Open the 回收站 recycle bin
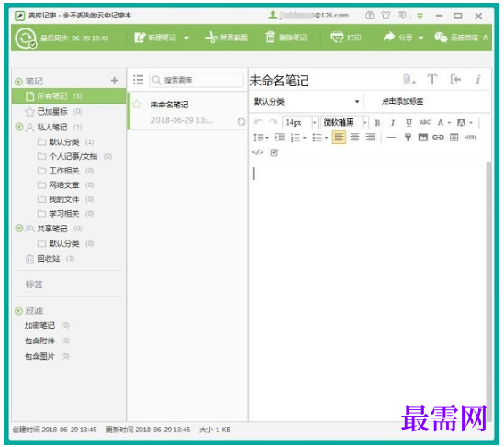This screenshot has height=447, width=504. point(49,259)
